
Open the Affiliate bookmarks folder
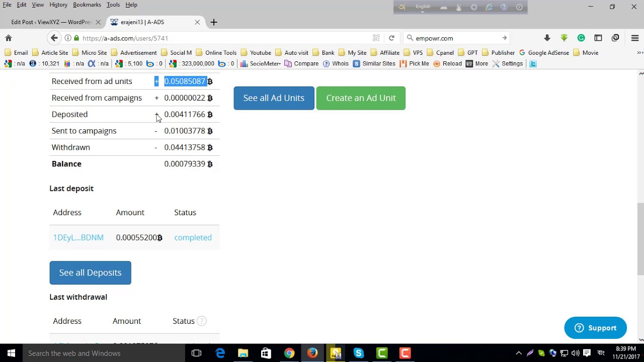click(385, 53)
